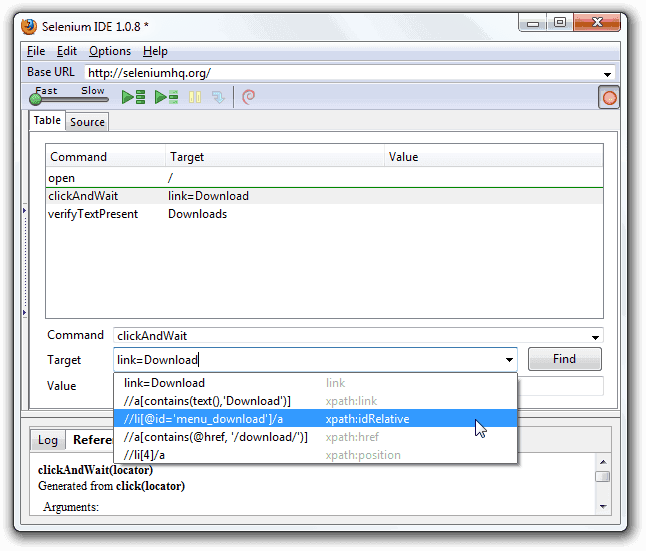Open the Log tab
Viewport: 646px width, 551px height.
click(x=48, y=440)
